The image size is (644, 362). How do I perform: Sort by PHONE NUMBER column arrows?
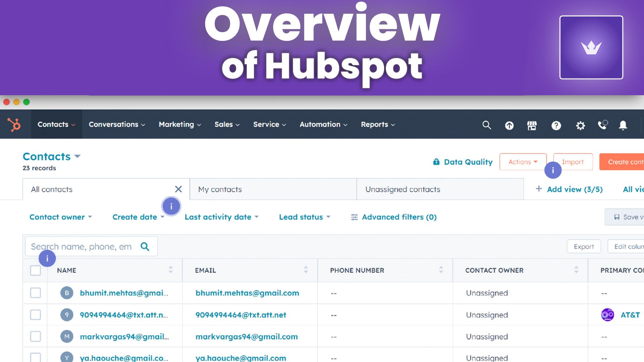click(x=441, y=269)
